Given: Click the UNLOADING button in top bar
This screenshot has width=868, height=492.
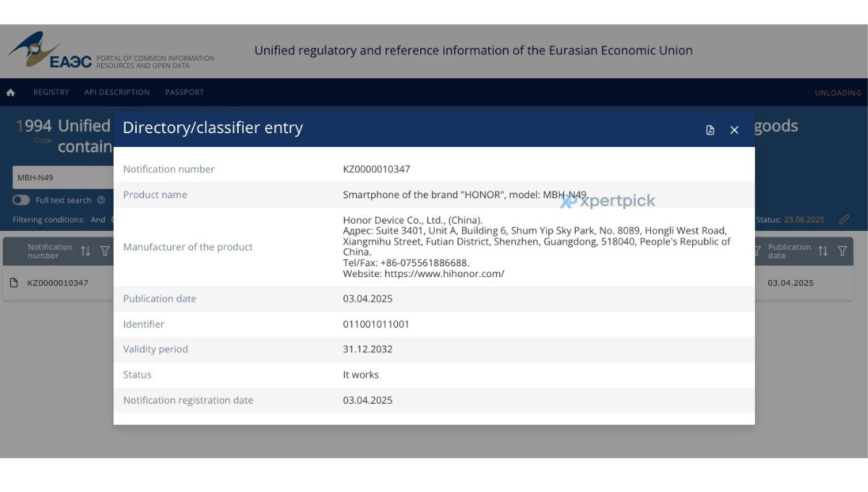Looking at the screenshot, I should click(838, 93).
